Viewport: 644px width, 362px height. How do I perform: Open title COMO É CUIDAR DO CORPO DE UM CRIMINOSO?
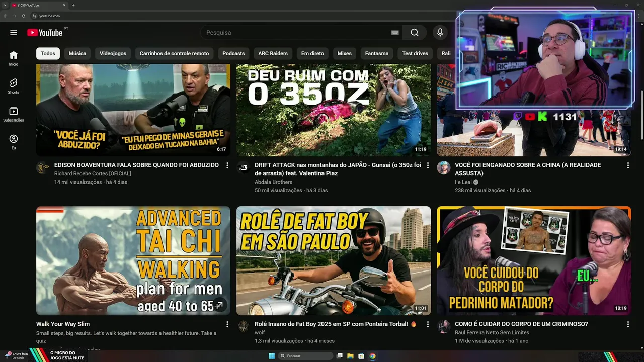pos(521,324)
